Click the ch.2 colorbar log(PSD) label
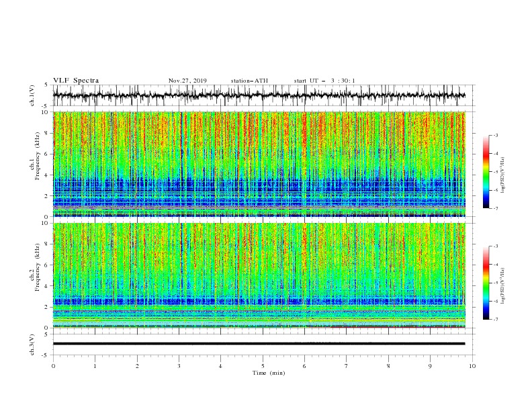 (503, 286)
